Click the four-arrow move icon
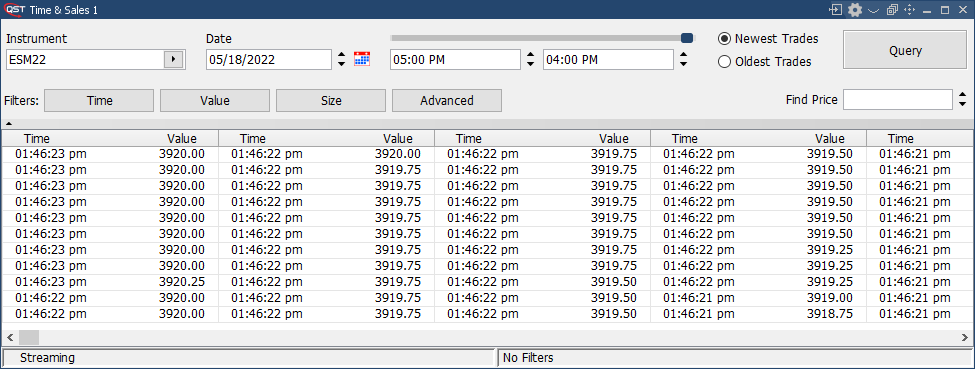 coord(910,10)
